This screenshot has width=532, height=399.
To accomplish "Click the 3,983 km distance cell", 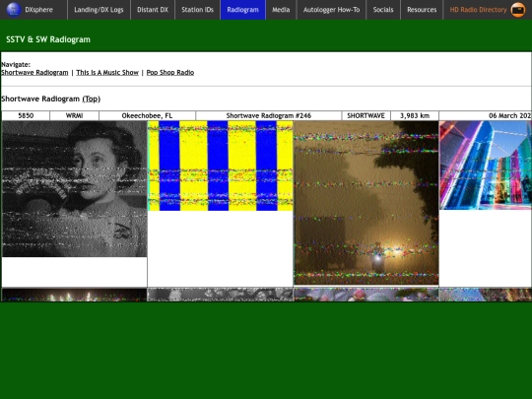I will [415, 115].
